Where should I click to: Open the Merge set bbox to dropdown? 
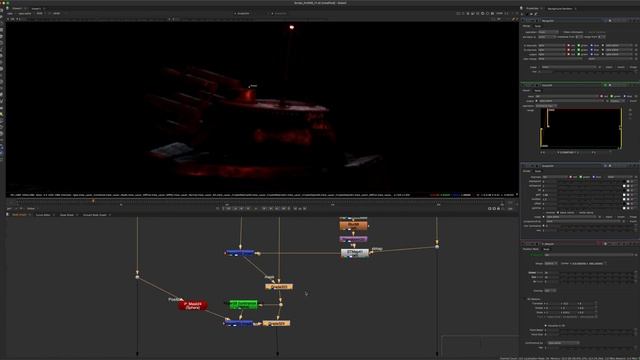click(546, 37)
